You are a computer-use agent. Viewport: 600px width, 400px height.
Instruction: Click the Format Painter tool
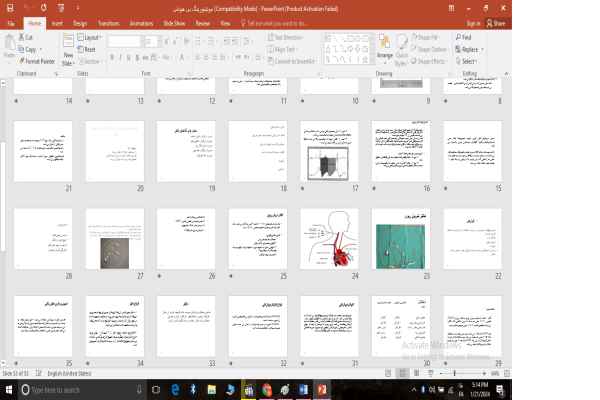click(37, 60)
